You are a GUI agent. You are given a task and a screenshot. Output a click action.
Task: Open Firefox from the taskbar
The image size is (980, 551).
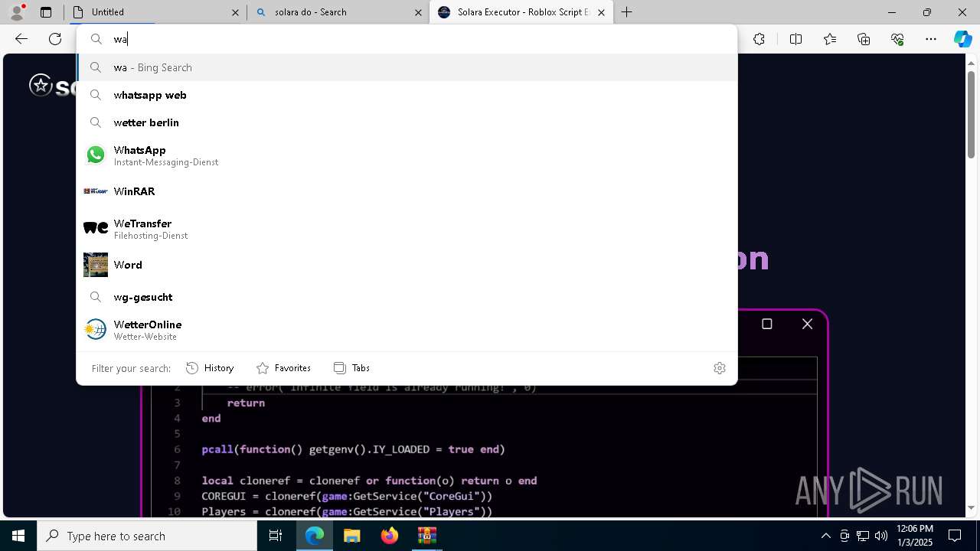[390, 536]
